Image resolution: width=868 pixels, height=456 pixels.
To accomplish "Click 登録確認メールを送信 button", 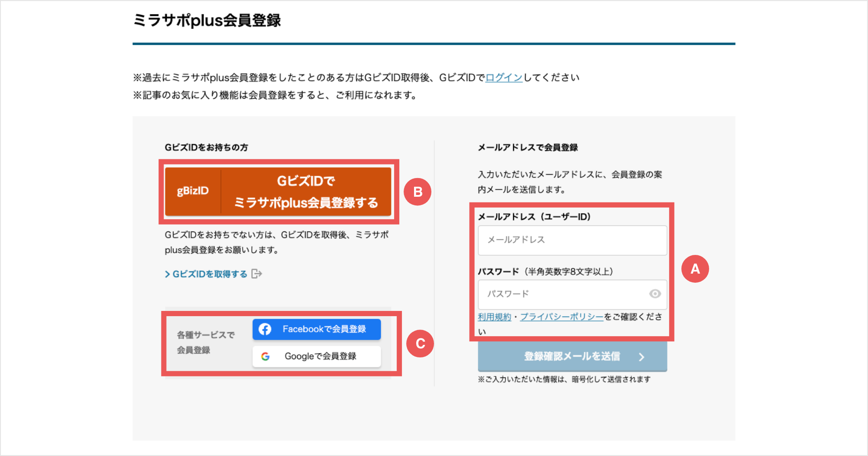I will (x=572, y=357).
